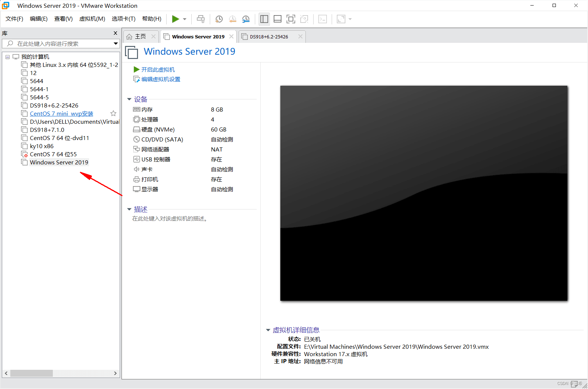Open the snapshot manager toolbar icon
Viewport: 588px width, 389px height.
246,19
